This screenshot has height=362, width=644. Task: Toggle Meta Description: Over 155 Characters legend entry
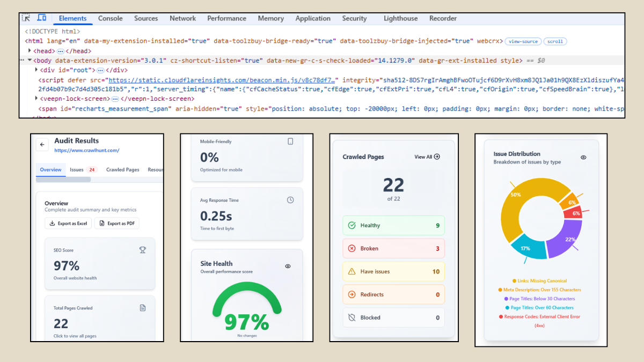(x=539, y=290)
